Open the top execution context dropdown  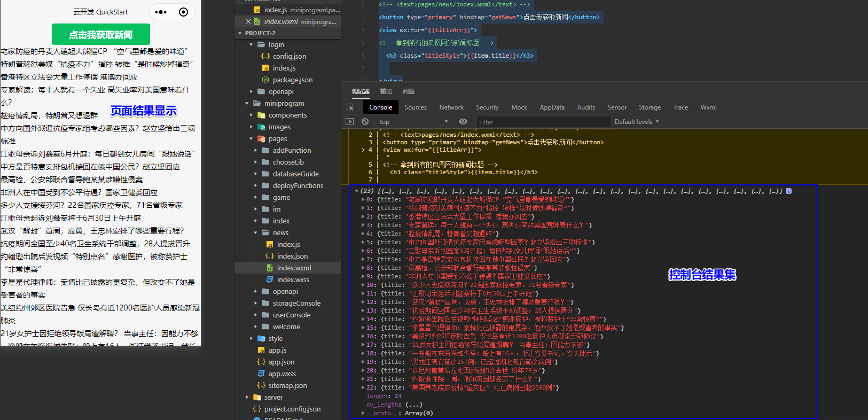[413, 122]
